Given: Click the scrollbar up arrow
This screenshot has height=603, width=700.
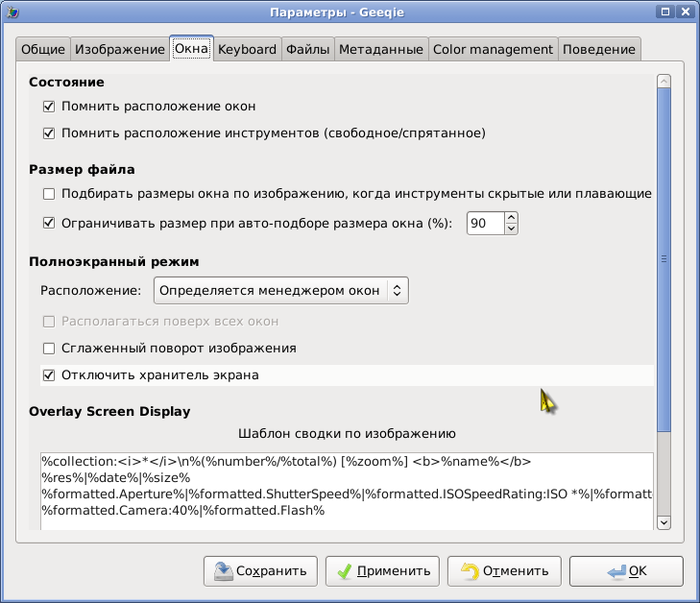Looking at the screenshot, I should tap(664, 82).
